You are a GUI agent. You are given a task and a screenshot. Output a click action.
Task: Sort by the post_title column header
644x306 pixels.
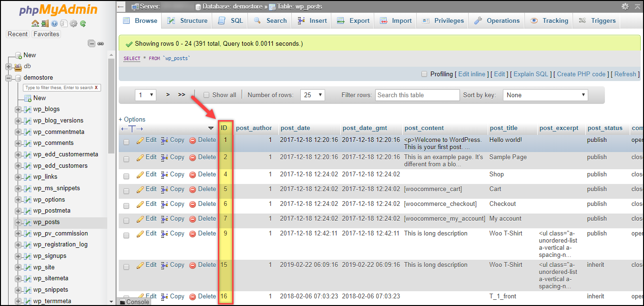503,128
